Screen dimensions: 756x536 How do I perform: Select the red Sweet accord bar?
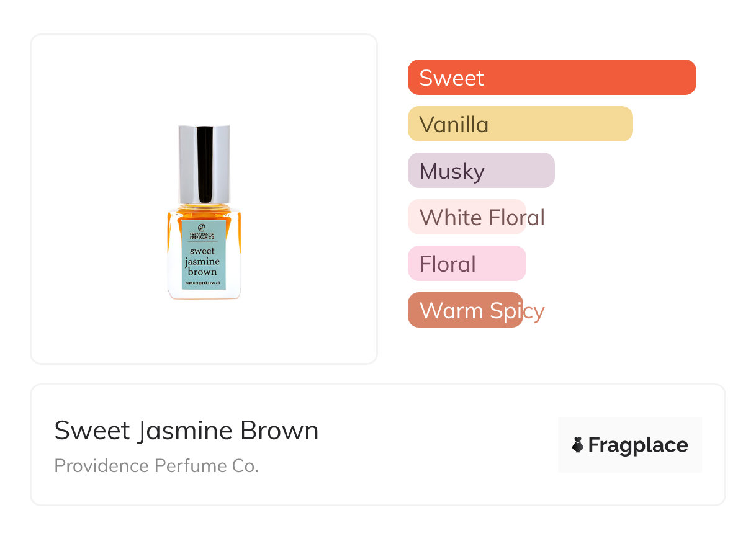point(552,78)
